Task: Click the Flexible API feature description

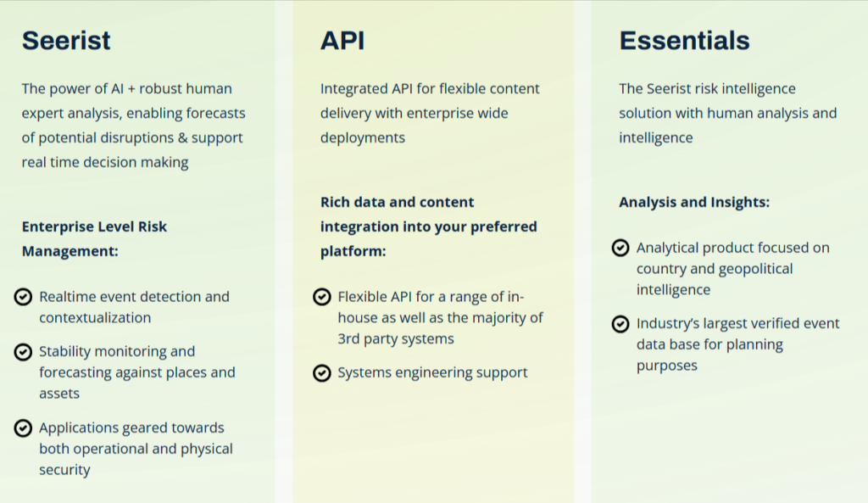Action: (440, 317)
